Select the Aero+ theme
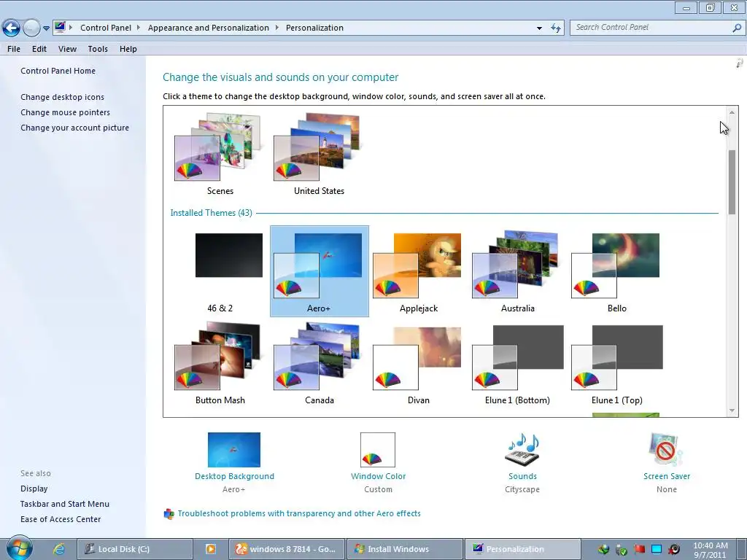The height and width of the screenshot is (560, 747). (x=320, y=271)
